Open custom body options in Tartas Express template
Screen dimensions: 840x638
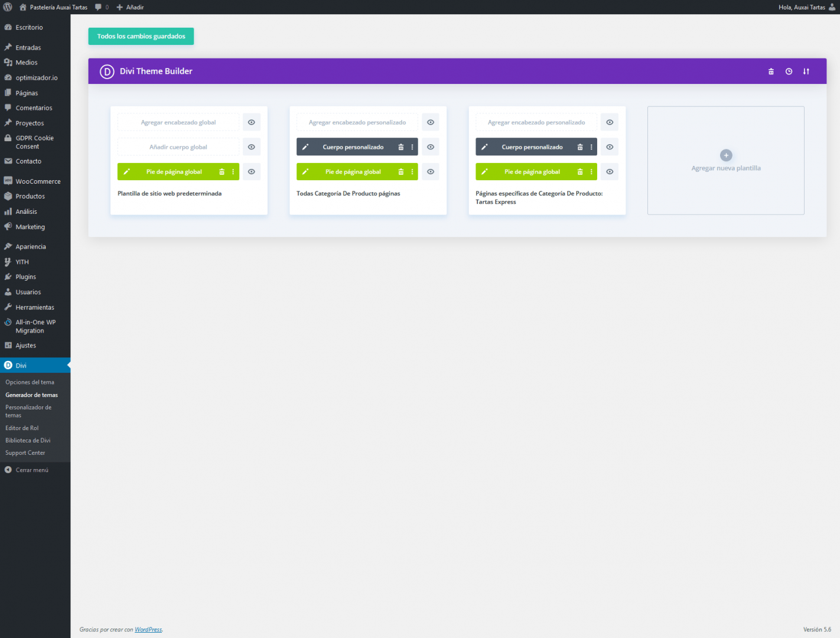point(591,147)
